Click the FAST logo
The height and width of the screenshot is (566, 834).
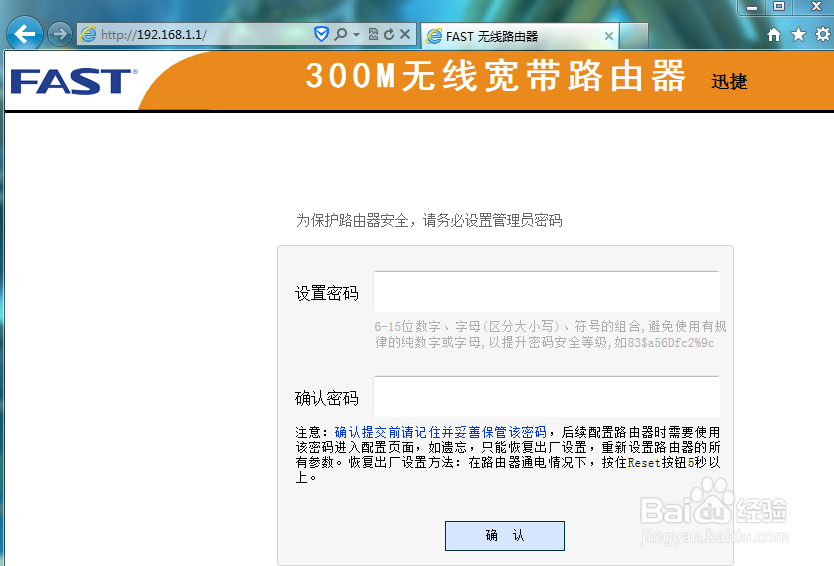[73, 81]
